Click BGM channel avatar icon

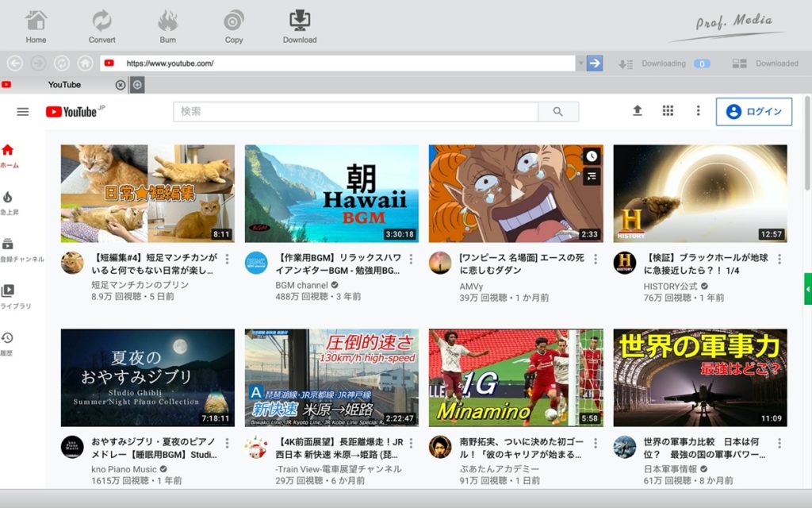coord(256,263)
